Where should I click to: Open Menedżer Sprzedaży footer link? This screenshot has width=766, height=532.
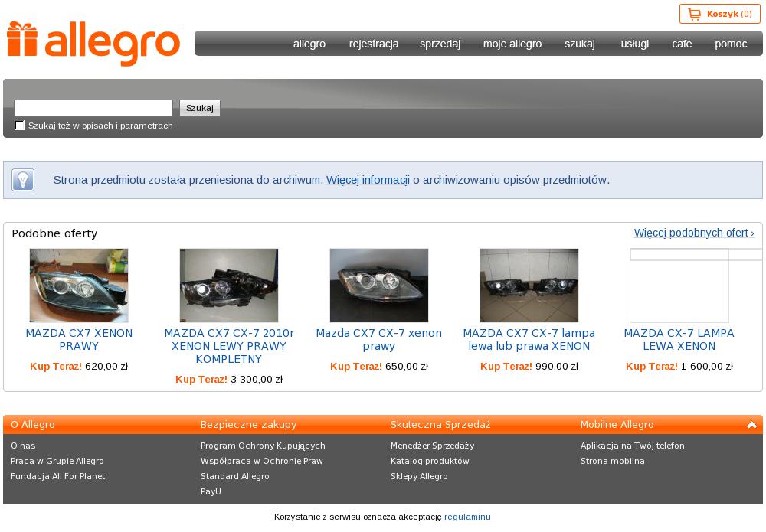pos(432,446)
